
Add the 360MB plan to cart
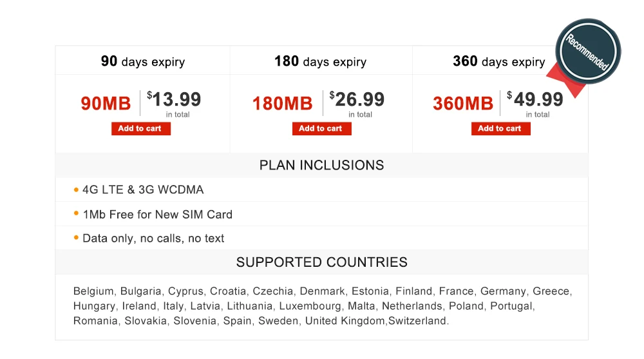pos(500,128)
